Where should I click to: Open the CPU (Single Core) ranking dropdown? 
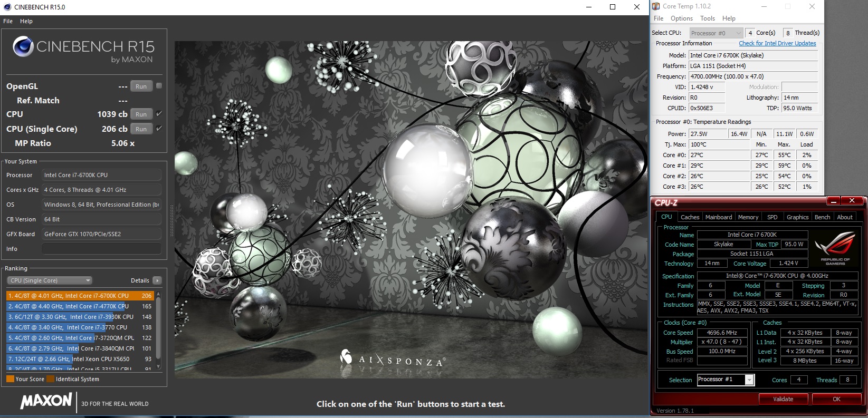(50, 280)
